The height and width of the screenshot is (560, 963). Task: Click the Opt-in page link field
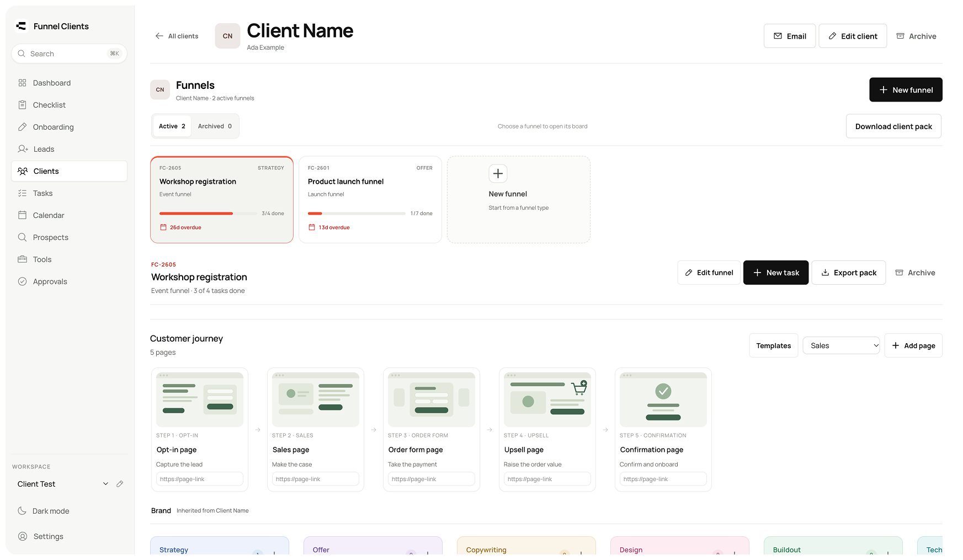click(200, 479)
